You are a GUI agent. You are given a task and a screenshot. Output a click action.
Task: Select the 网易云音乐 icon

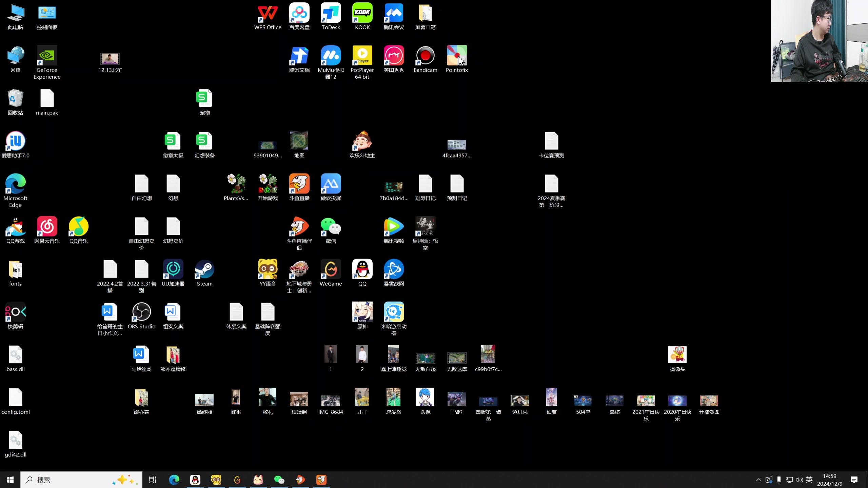[47, 230]
